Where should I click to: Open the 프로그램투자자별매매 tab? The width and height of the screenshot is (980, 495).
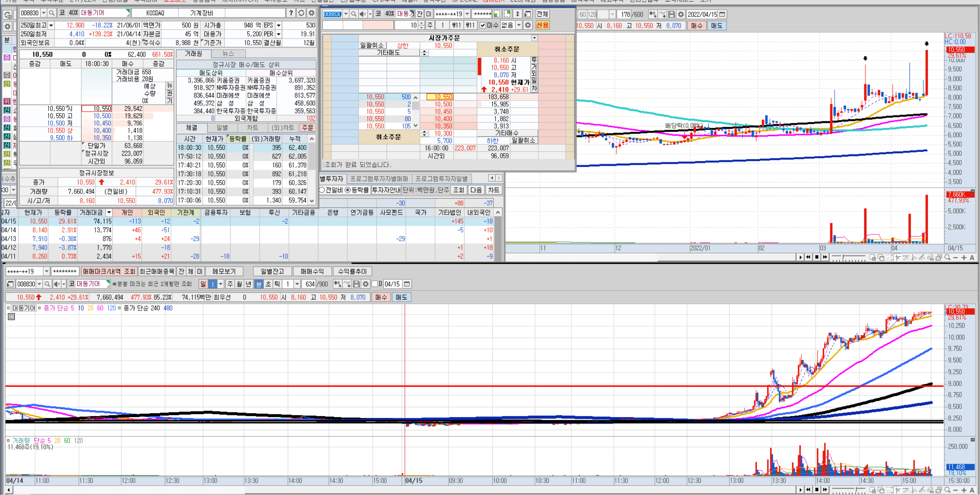click(379, 179)
